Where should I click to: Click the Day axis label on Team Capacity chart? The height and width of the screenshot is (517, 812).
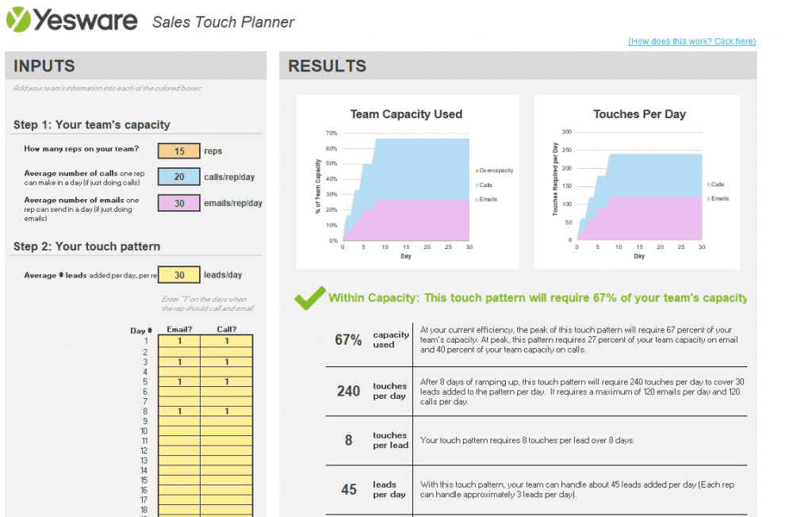click(x=406, y=256)
